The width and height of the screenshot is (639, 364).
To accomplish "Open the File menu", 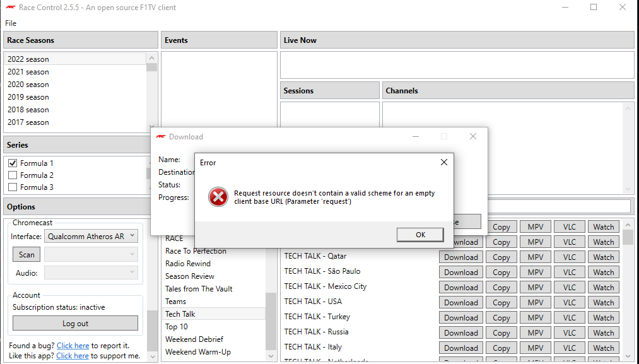I will pos(10,23).
